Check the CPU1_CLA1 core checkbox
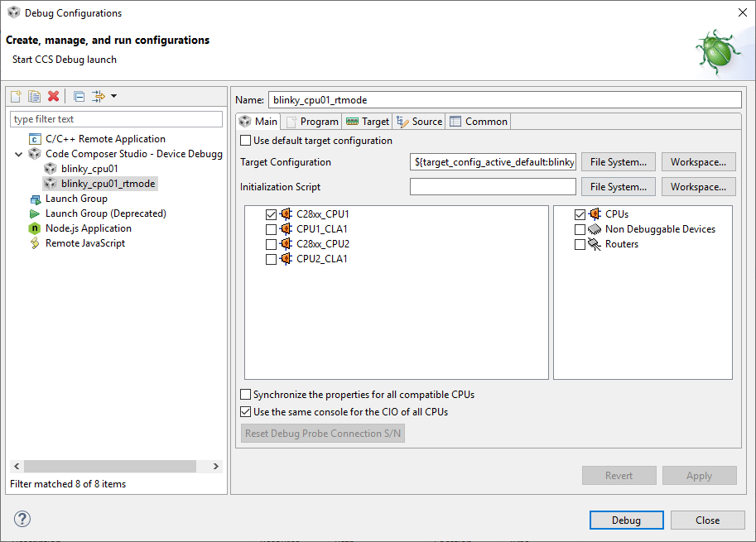 point(270,228)
